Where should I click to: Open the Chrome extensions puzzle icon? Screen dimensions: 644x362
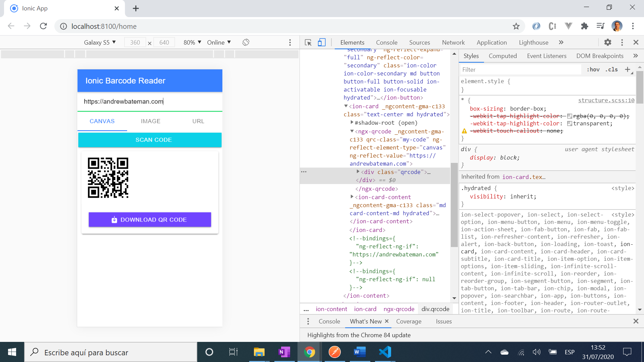coord(584,26)
